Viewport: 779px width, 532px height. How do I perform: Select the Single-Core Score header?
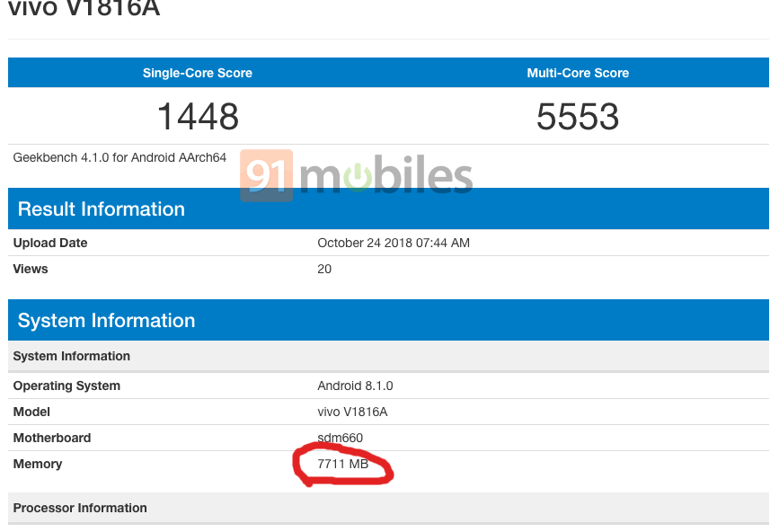coord(198,73)
